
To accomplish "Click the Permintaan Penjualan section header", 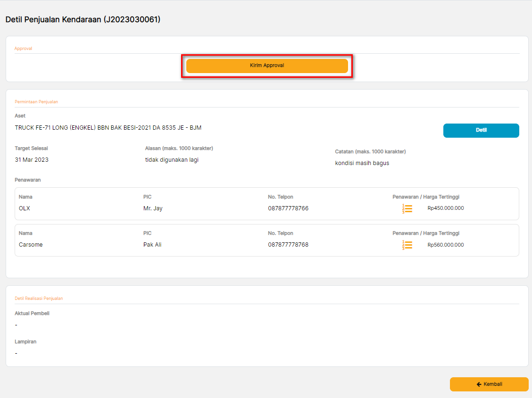I will coord(36,102).
